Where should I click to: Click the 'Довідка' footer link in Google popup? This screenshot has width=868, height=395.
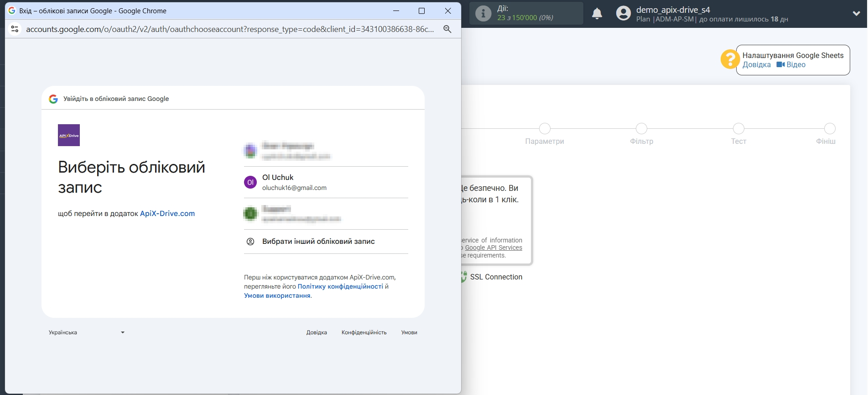(x=317, y=332)
